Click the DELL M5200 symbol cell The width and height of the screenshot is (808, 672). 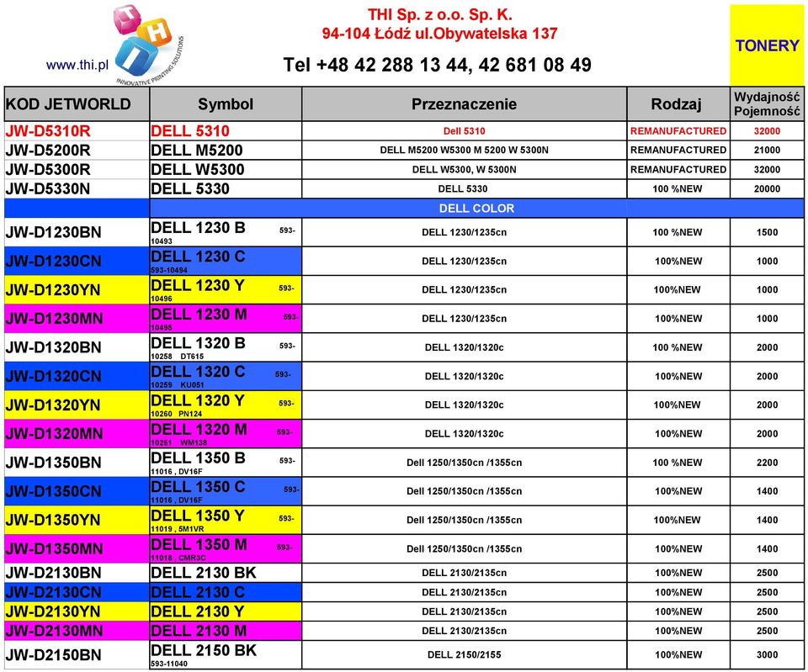point(226,151)
